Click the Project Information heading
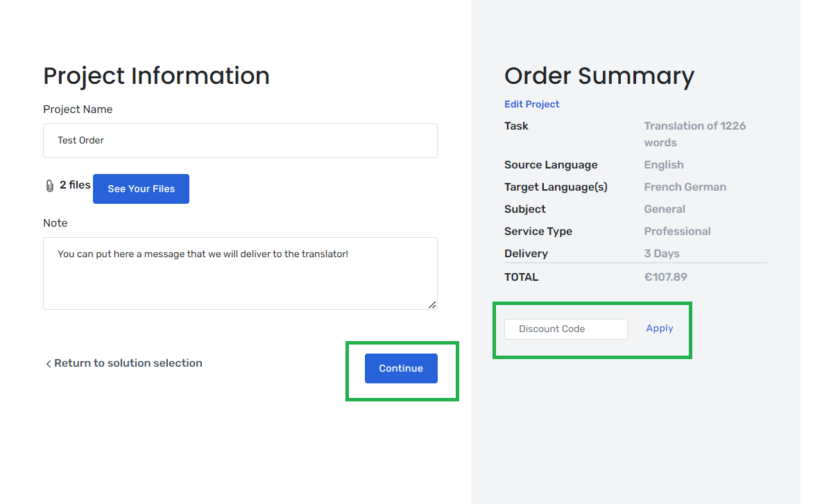Viewport: 813px width, 504px height. click(157, 76)
